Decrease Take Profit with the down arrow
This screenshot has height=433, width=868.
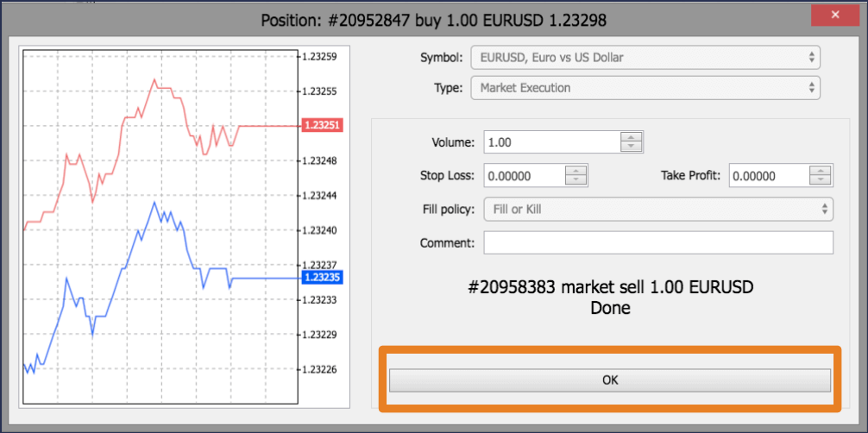click(821, 181)
